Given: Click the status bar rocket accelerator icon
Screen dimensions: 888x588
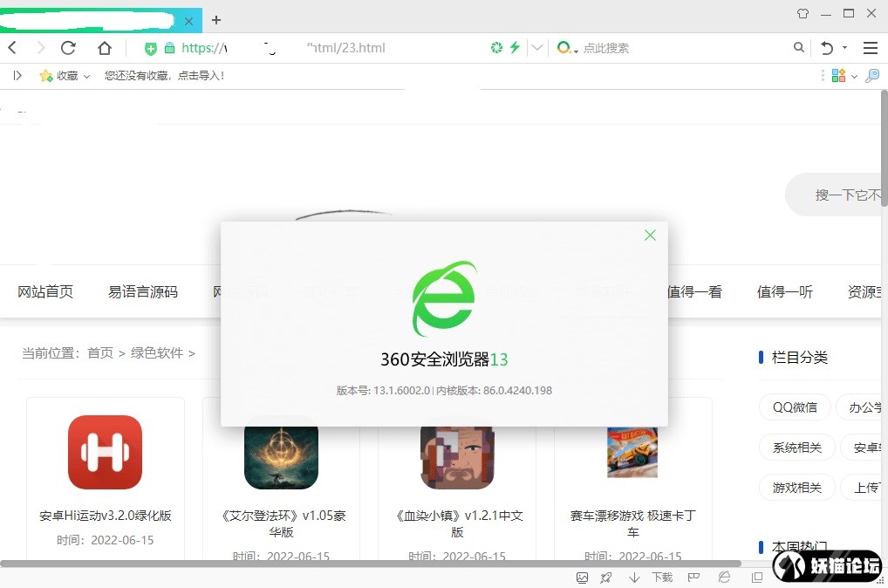Looking at the screenshot, I should click(606, 578).
